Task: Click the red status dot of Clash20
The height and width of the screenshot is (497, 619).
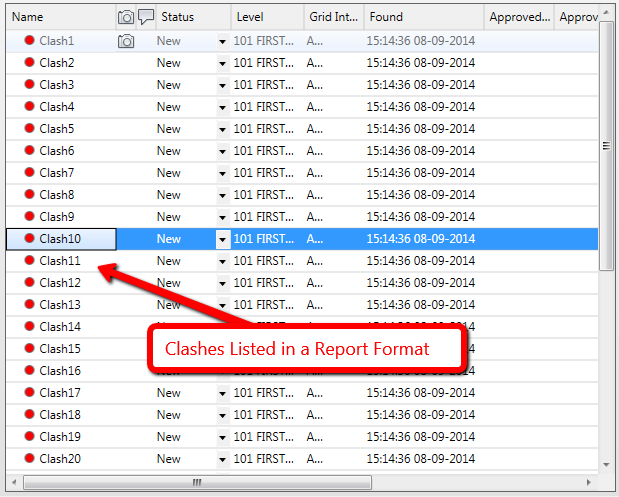Action: [x=29, y=458]
